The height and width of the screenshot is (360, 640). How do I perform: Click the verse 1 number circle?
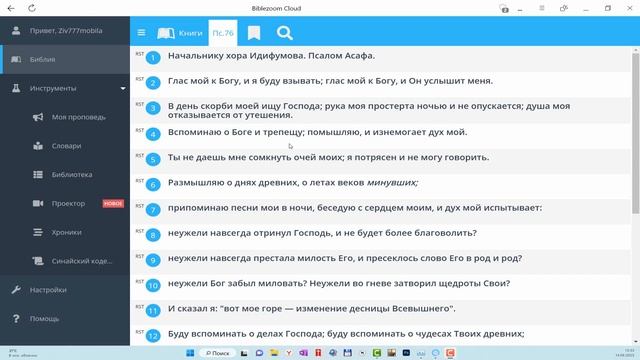pos(153,58)
